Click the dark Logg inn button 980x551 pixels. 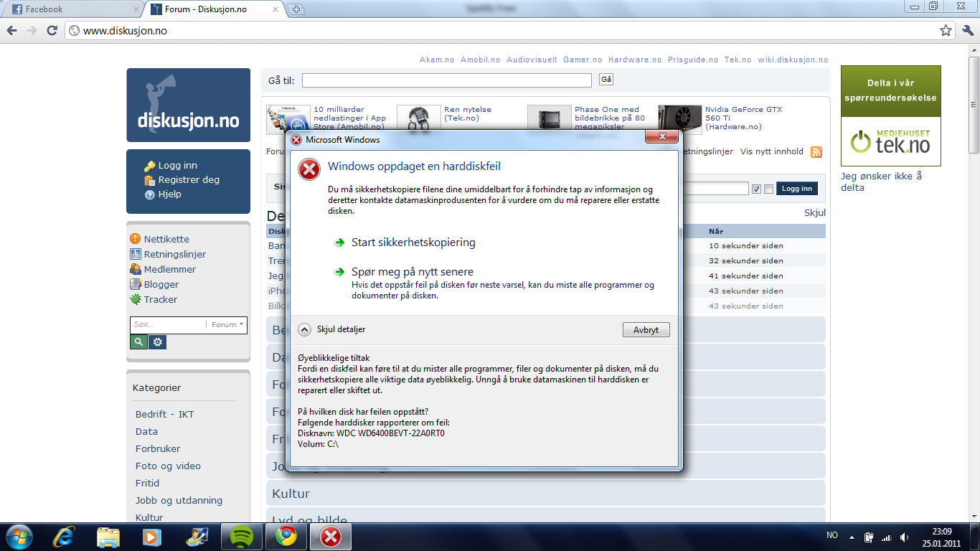click(x=796, y=189)
